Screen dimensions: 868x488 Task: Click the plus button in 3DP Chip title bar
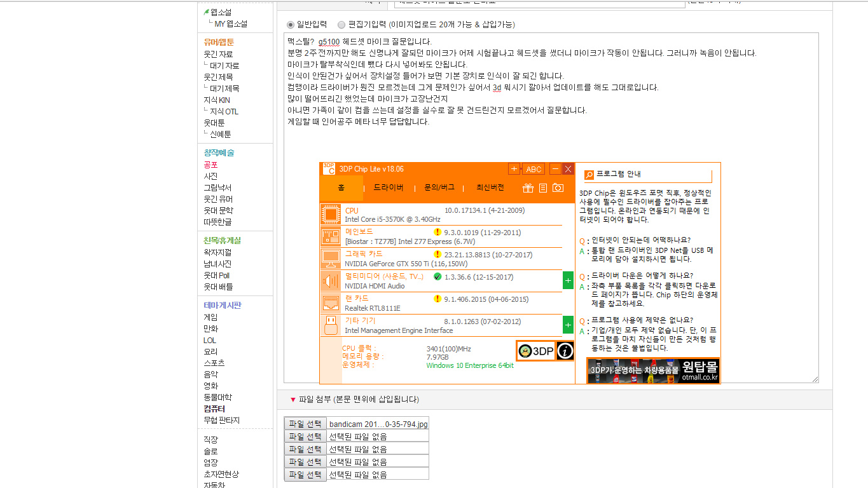[x=514, y=169]
